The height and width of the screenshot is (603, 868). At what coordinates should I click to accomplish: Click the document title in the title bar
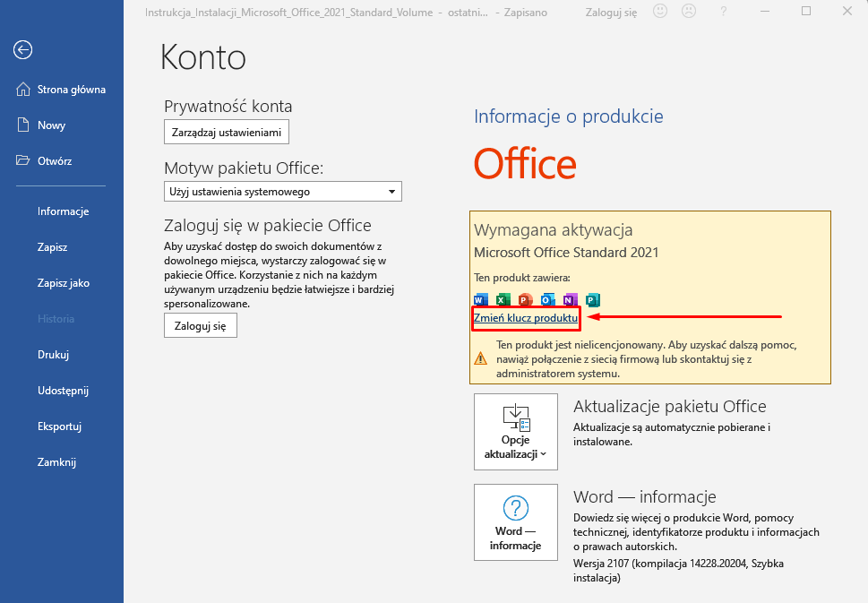coord(289,13)
